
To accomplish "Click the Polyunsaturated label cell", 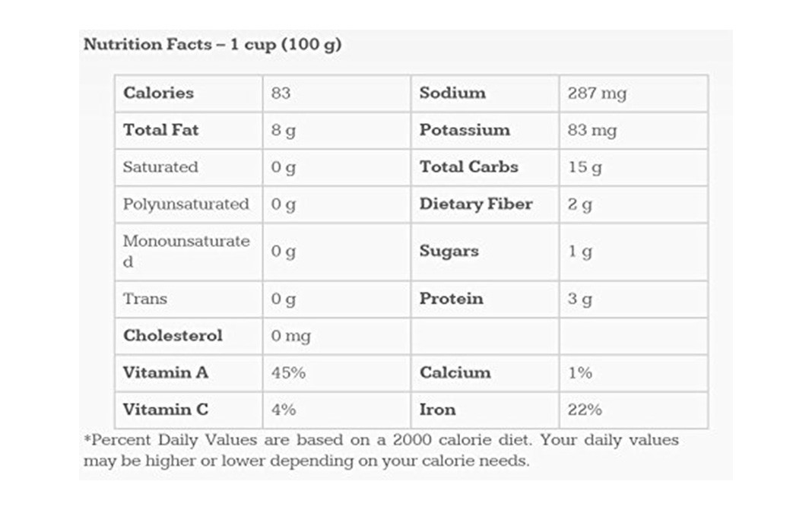I will tap(186, 204).
